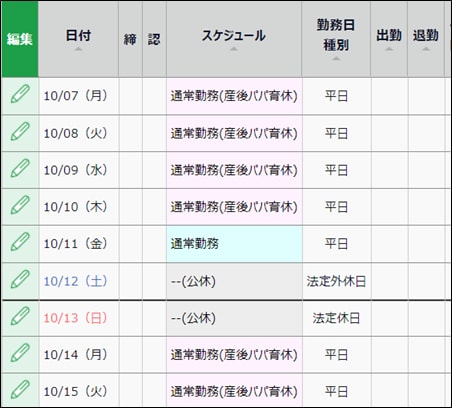Image resolution: width=452 pixels, height=408 pixels.
Task: Click the green 編集 header cell
Action: (x=20, y=39)
